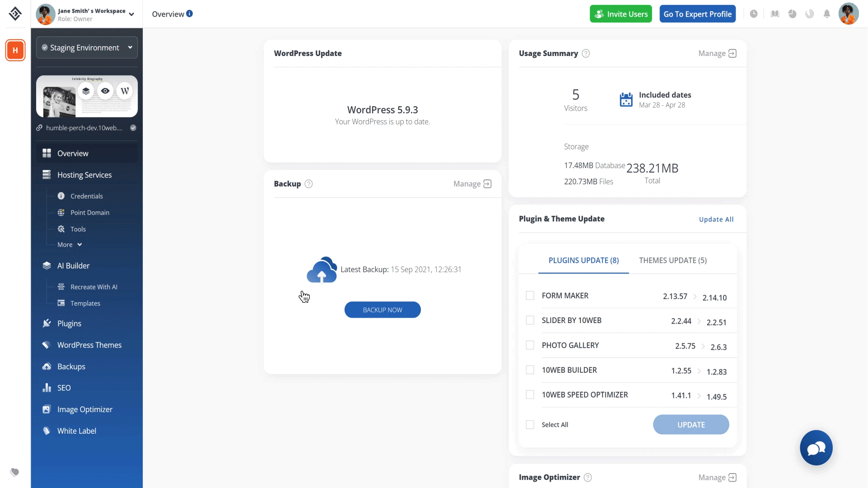
Task: Switch to Themes Update (5) tab
Action: pos(673,260)
